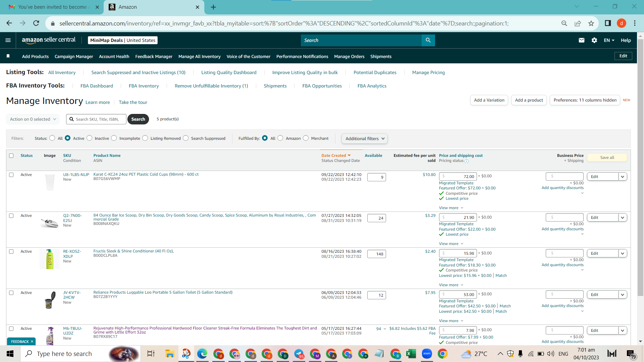Open the EN language dropdown
The height and width of the screenshot is (362, 644).
609,40
